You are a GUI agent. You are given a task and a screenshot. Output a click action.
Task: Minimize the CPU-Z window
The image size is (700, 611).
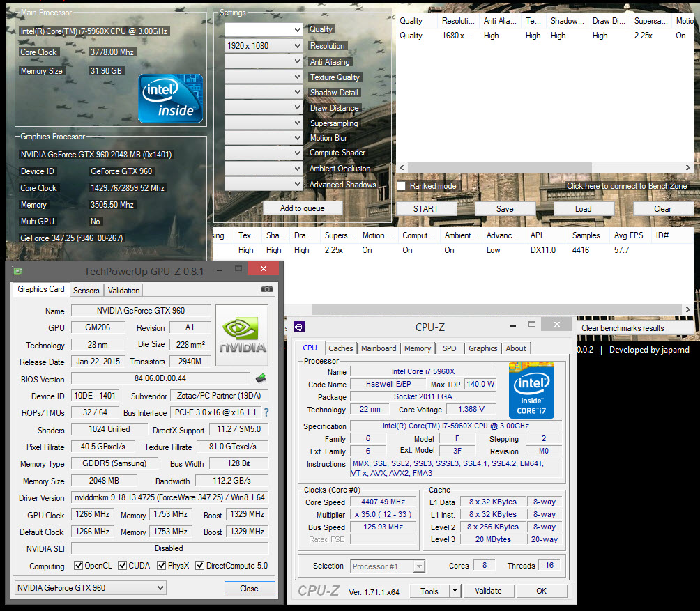click(513, 326)
